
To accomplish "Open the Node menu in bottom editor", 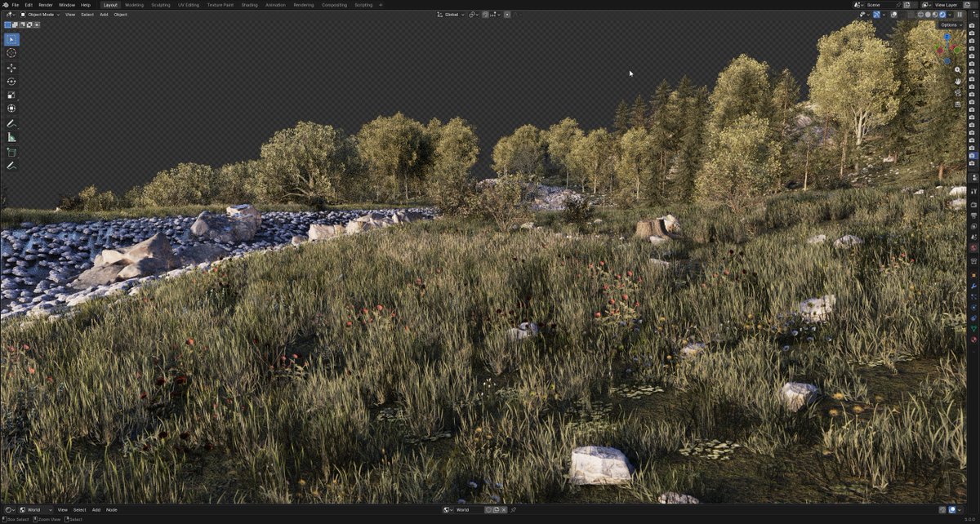I will [x=111, y=509].
